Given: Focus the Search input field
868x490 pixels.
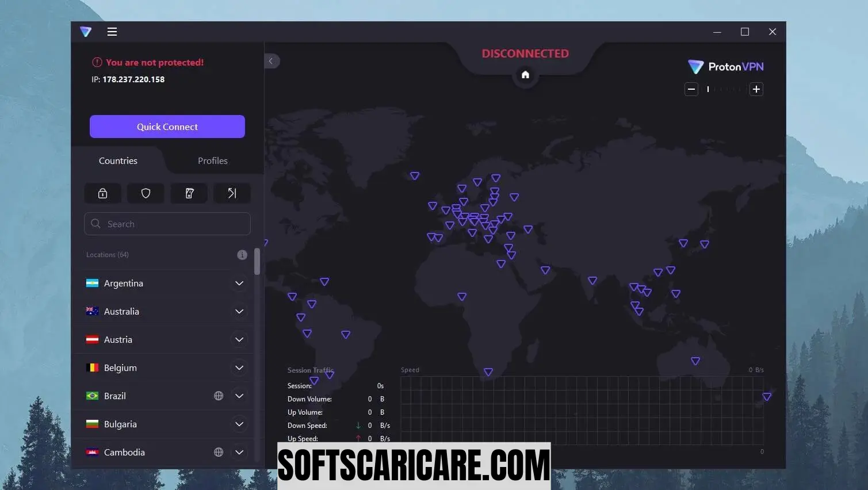Looking at the screenshot, I should point(167,224).
